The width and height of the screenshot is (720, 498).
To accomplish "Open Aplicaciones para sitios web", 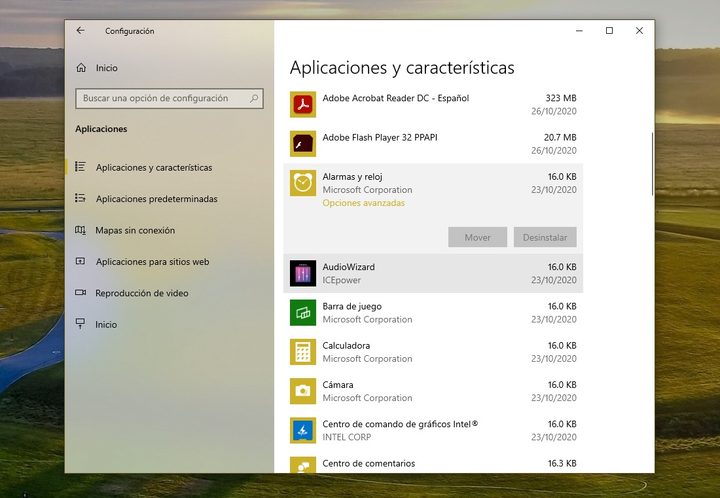I will coord(169,262).
